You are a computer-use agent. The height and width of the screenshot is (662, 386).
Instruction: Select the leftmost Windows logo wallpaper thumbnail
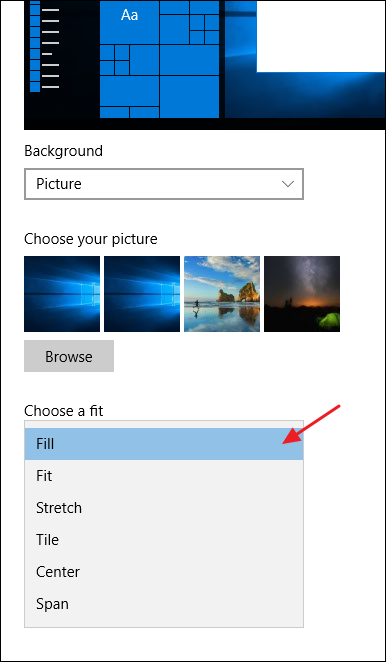point(62,294)
